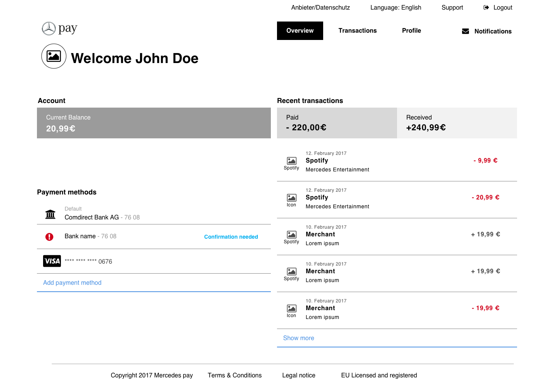The image size is (554, 392).
Task: Click the Comdirect Bank building icon
Action: click(x=50, y=214)
